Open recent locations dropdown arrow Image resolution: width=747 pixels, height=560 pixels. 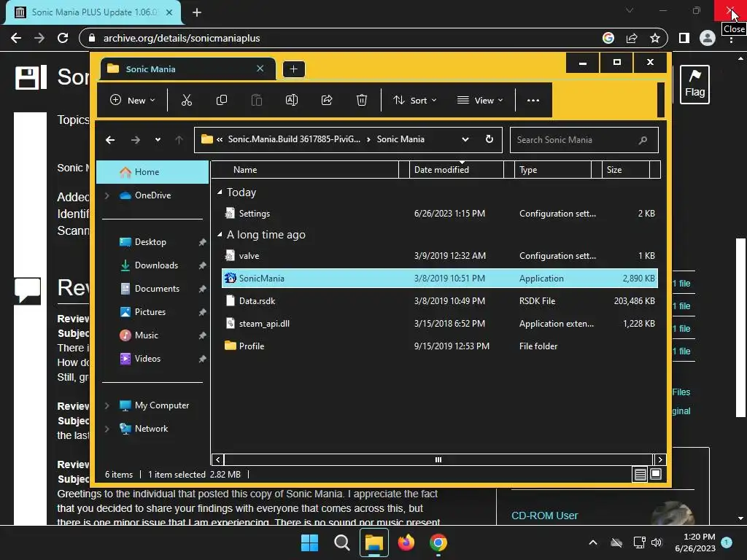point(158,139)
